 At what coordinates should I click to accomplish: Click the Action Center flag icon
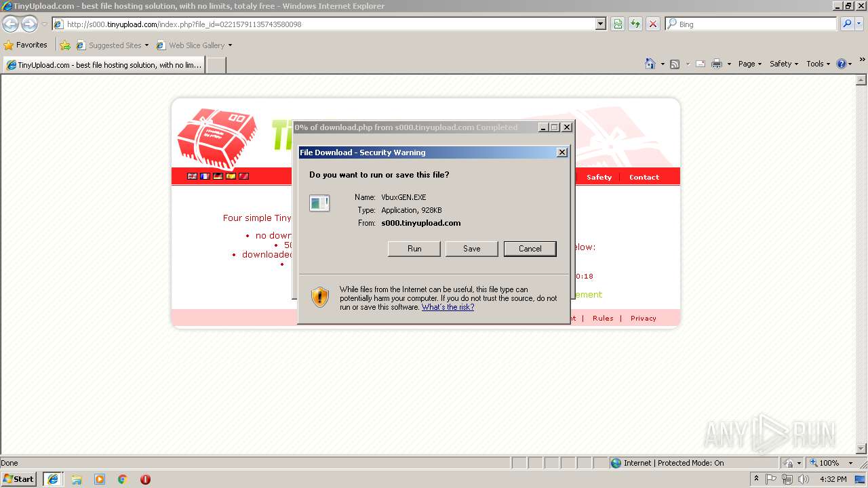771,479
